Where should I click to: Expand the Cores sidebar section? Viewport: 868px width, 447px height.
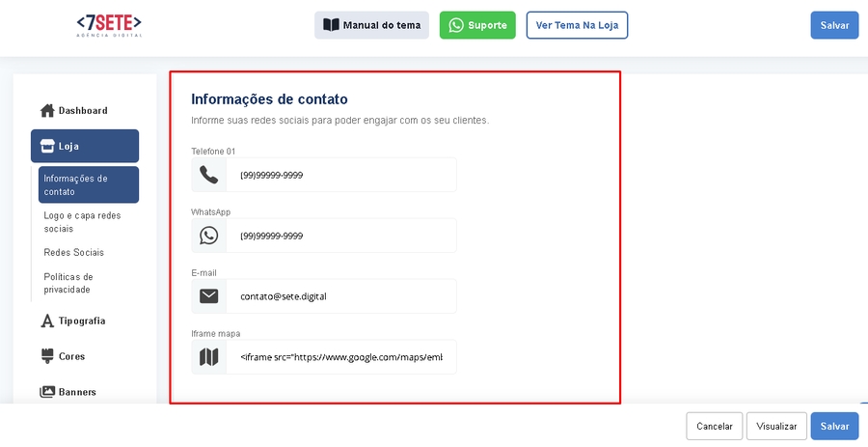pyautogui.click(x=71, y=356)
